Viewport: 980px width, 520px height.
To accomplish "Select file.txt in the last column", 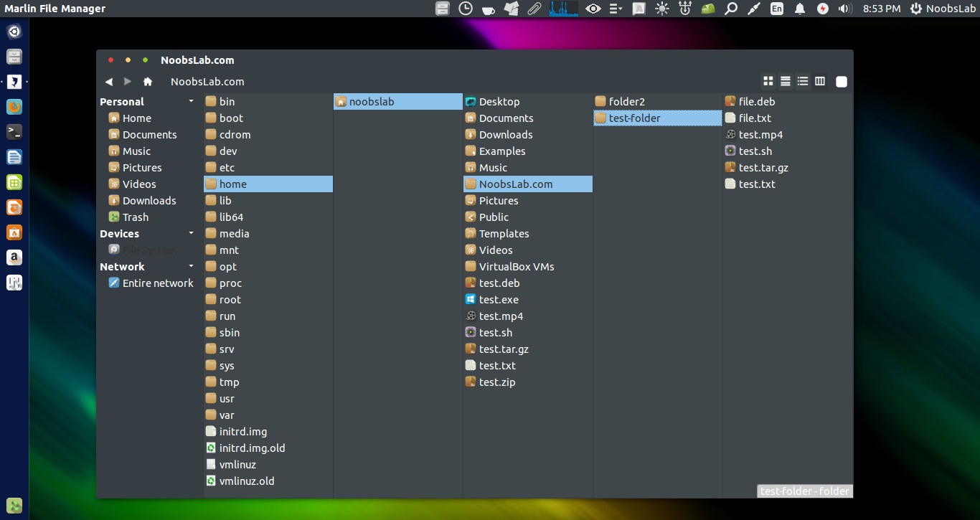I will (x=788, y=118).
